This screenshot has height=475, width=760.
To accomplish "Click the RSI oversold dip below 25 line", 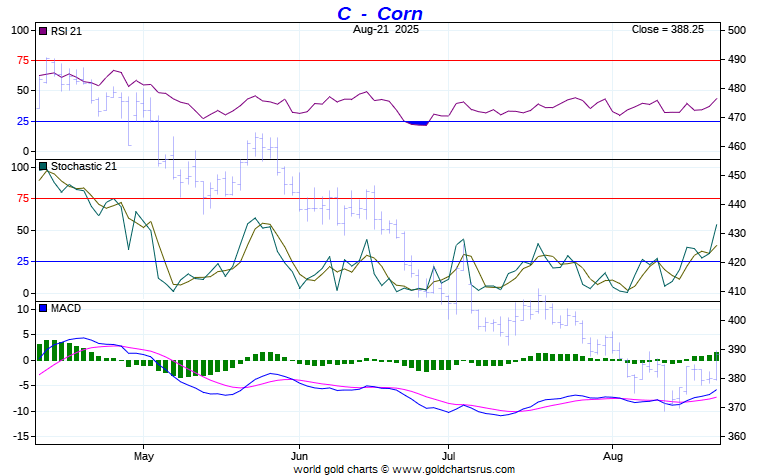I will pos(416,124).
